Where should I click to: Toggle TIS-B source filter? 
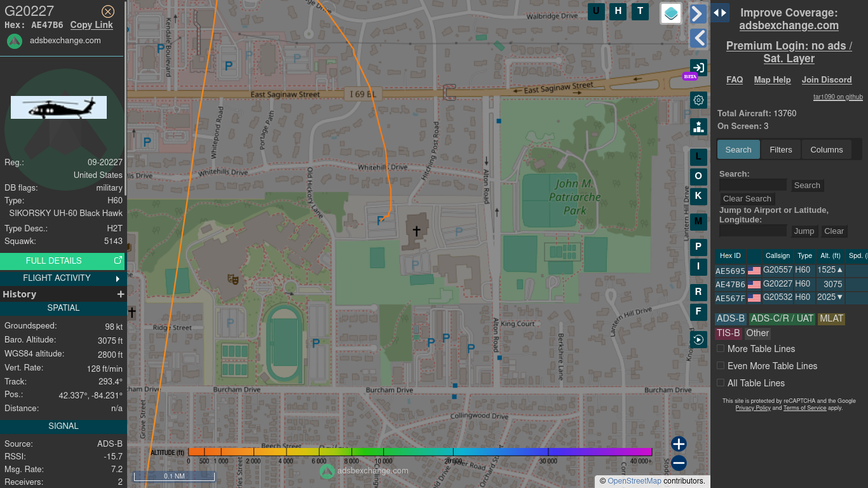pyautogui.click(x=728, y=333)
